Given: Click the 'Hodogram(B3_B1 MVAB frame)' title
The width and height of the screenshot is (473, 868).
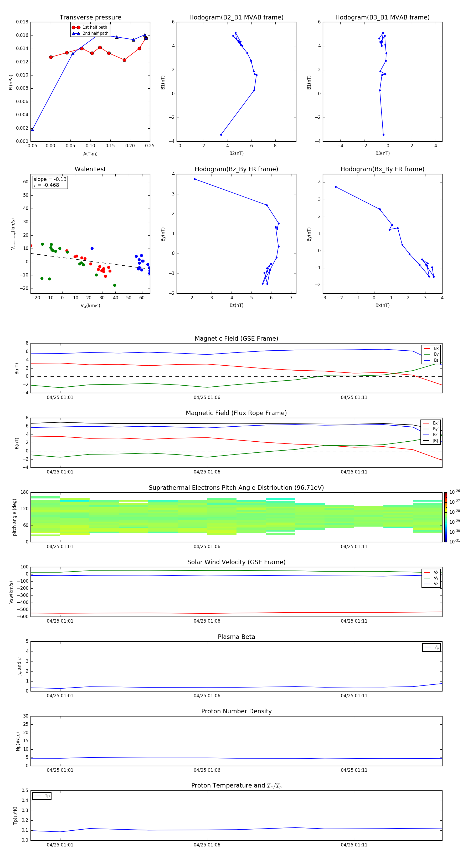Looking at the screenshot, I should click(382, 18).
